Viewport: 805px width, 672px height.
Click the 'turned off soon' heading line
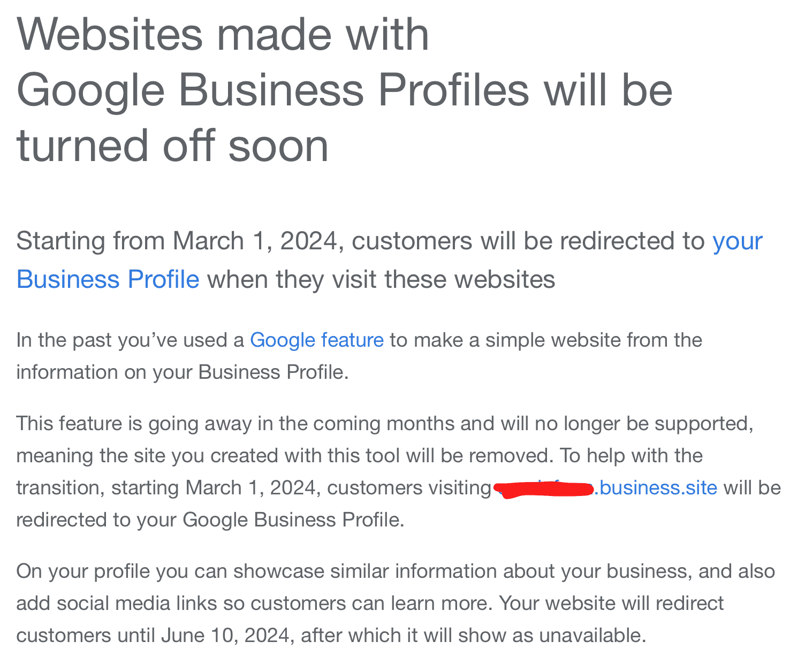coord(173,146)
